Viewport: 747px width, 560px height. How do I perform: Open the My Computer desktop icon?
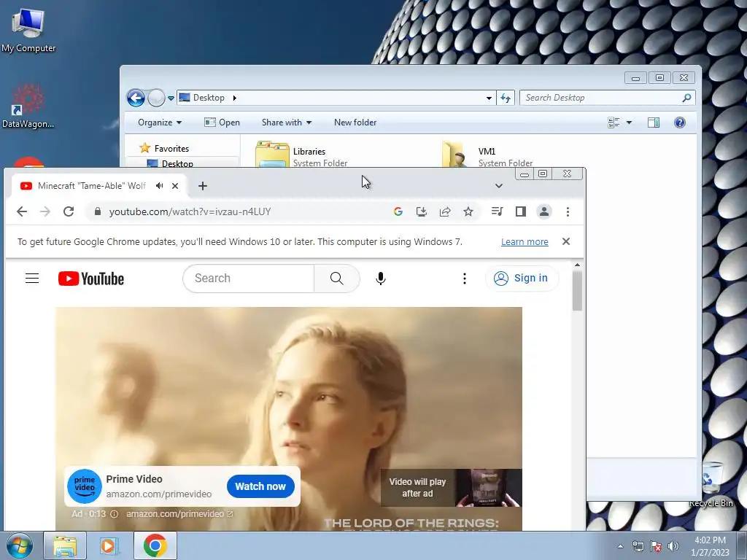point(28,31)
